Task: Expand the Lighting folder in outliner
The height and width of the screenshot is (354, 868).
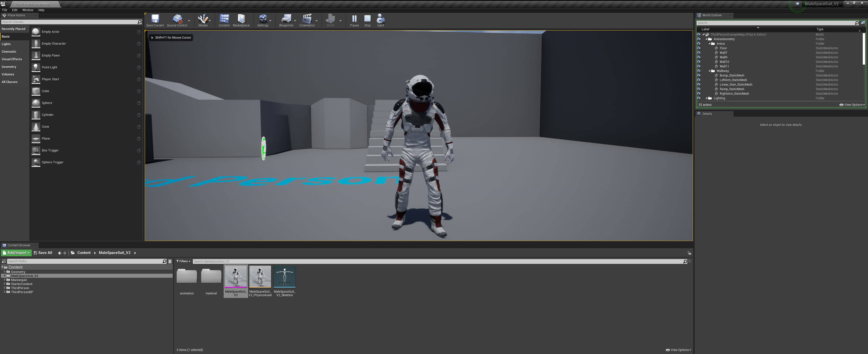Action: (706, 98)
